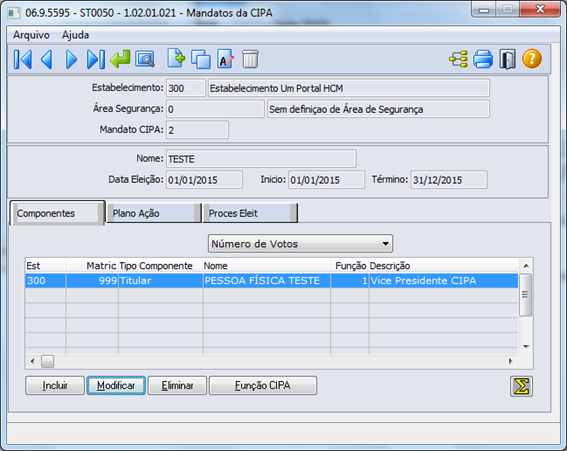Click the Titular cell in the grid

tap(161, 281)
